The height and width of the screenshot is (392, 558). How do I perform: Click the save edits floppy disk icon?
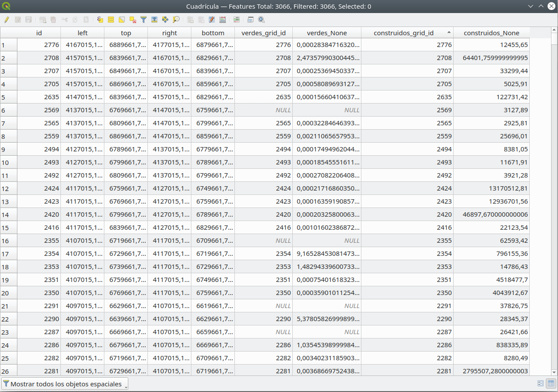(29, 20)
